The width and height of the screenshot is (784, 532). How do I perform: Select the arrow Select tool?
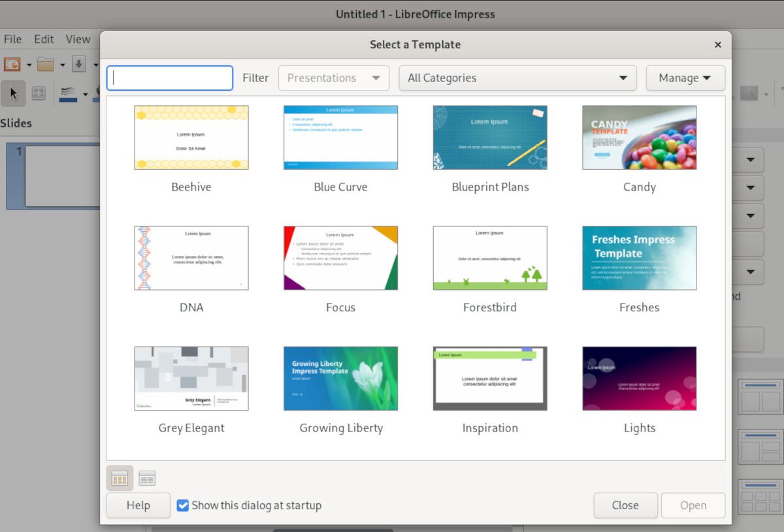coord(12,93)
